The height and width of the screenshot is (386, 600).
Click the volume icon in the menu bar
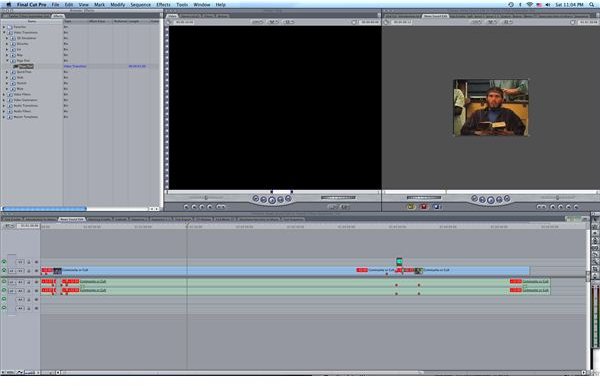[x=548, y=5]
